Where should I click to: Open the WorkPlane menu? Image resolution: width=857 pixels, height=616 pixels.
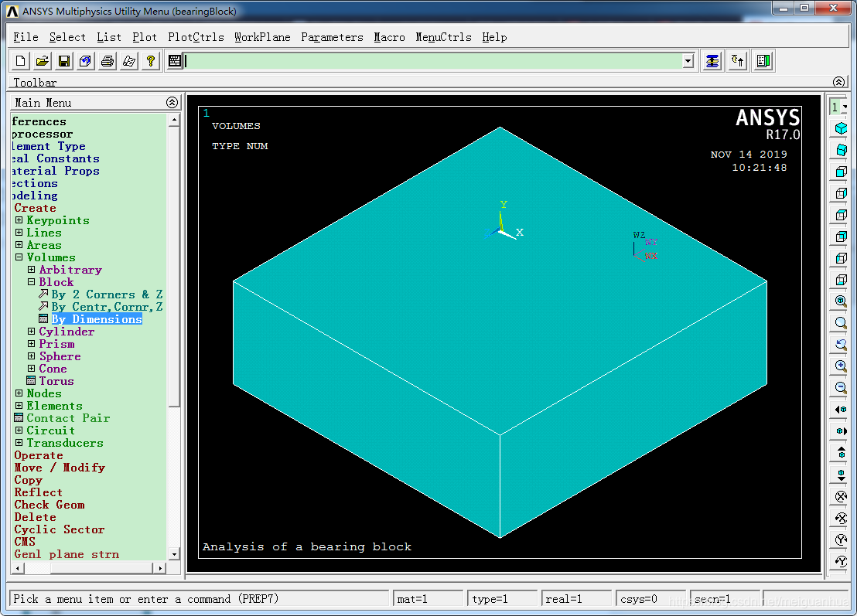coord(262,37)
